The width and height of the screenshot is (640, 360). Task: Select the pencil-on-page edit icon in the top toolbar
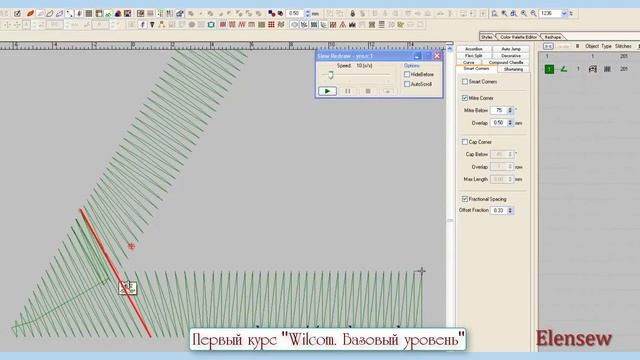[x=18, y=13]
